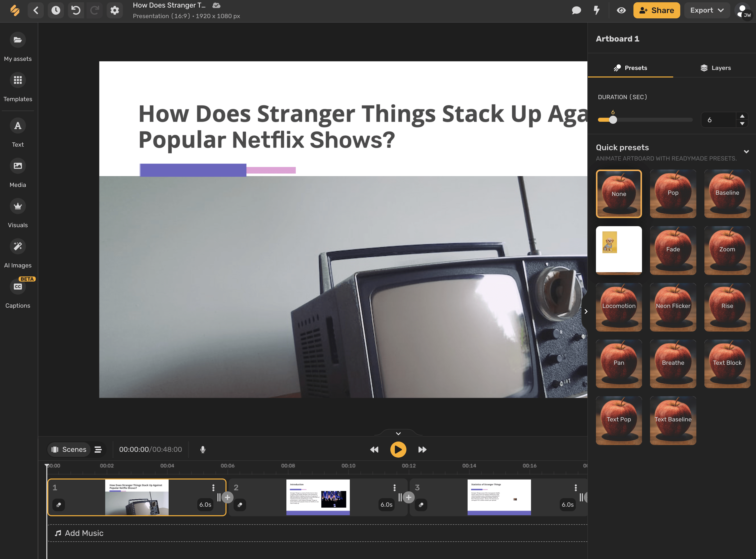Decrease duration with the down stepper arrow

coord(742,124)
